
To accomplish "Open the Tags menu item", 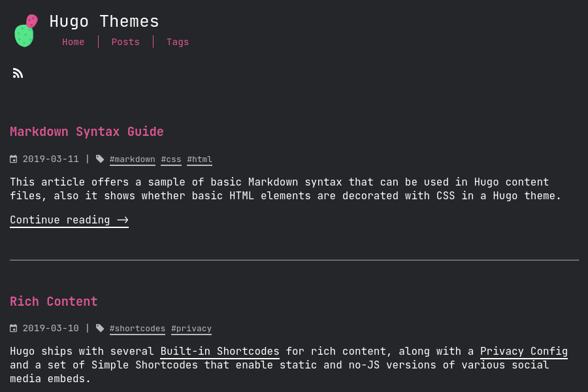I will [178, 42].
